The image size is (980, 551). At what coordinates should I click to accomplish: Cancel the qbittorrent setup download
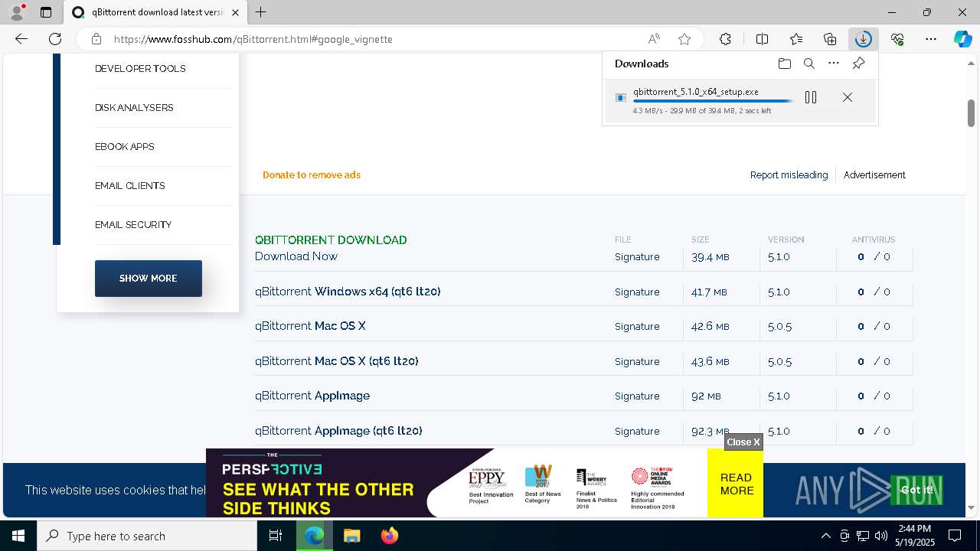[x=847, y=97]
